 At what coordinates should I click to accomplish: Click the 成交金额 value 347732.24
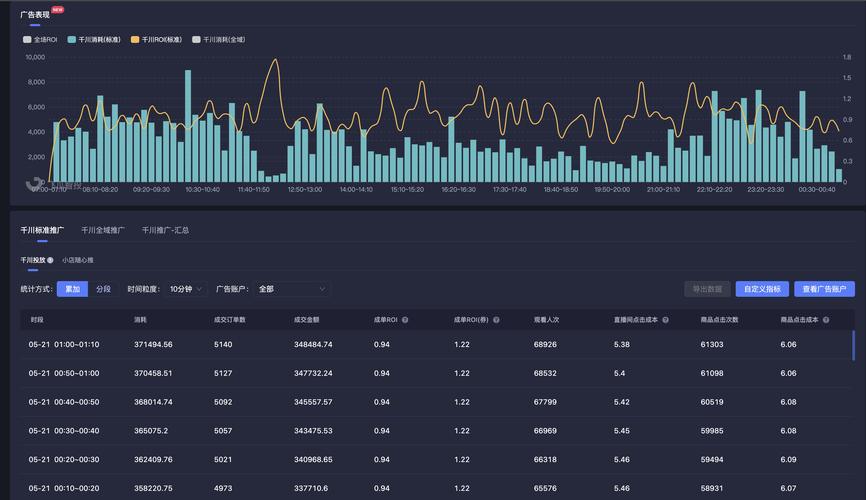tap(313, 373)
